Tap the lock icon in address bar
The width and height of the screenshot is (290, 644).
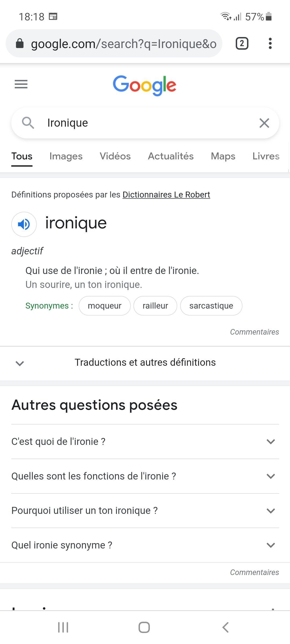pos(20,43)
